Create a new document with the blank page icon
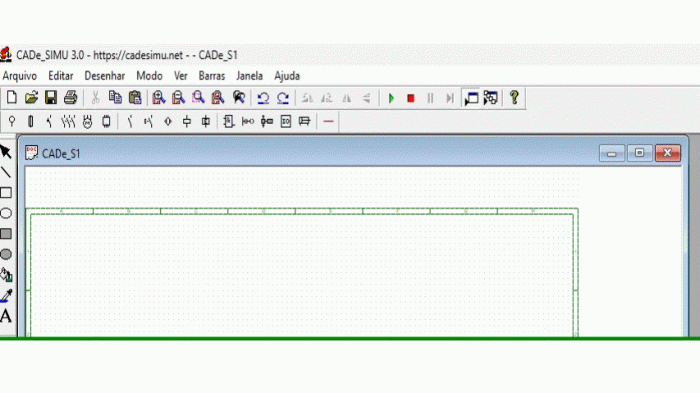Viewport: 700px width, 393px height. pyautogui.click(x=12, y=97)
